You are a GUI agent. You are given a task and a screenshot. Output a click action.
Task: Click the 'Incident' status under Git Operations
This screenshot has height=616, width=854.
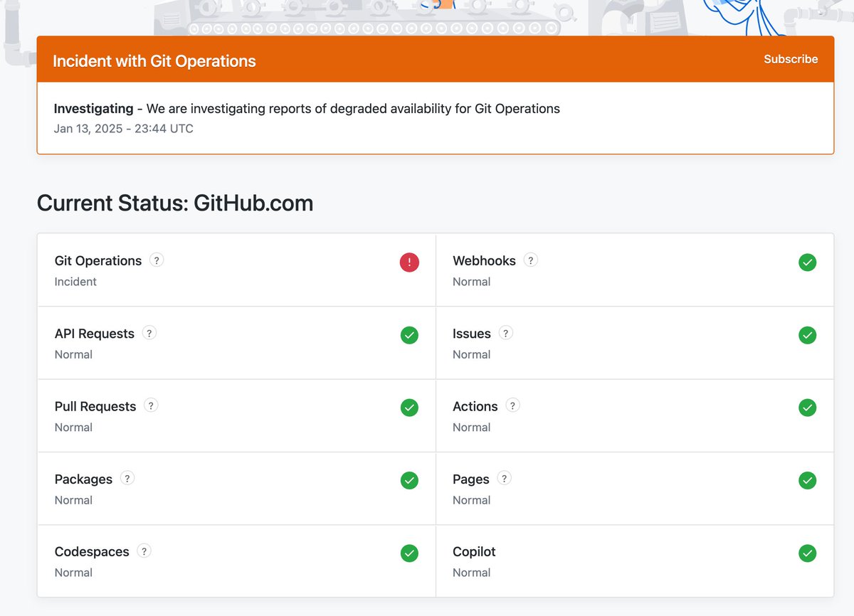(x=75, y=282)
